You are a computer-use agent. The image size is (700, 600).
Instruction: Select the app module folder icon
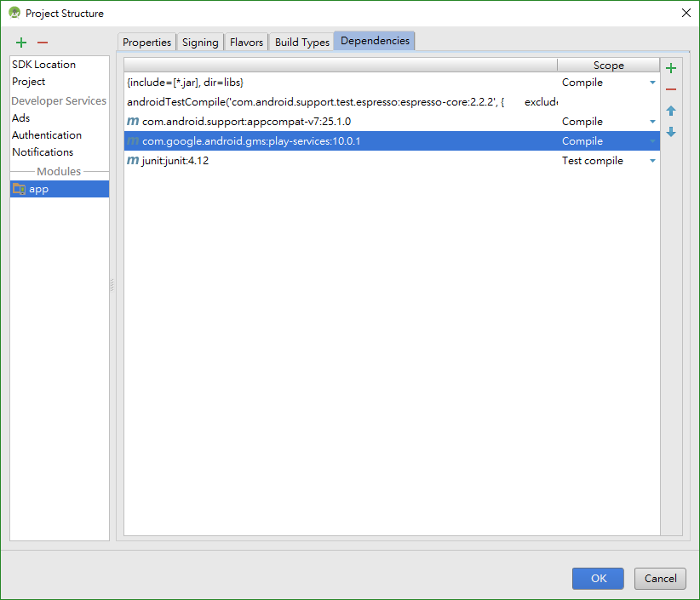click(x=19, y=189)
